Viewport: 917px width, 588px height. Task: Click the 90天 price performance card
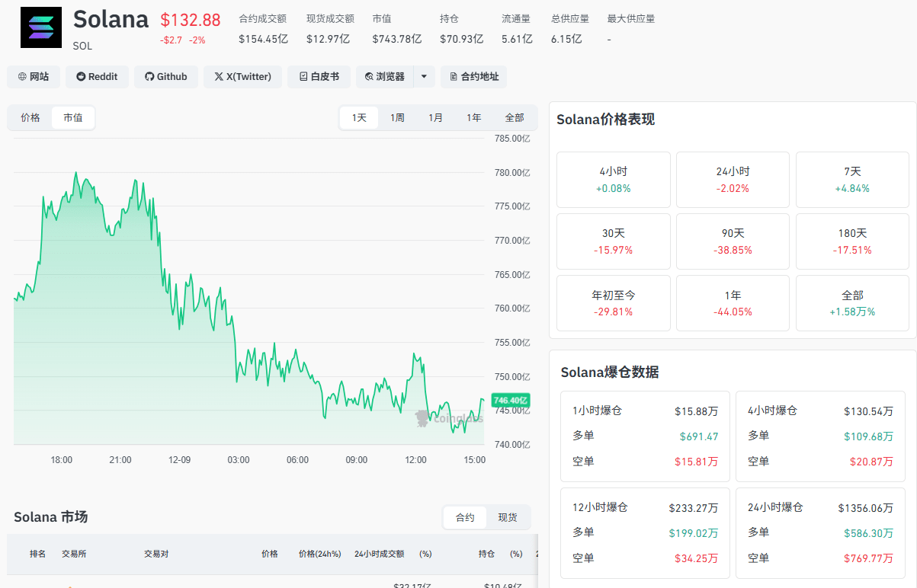coord(733,241)
